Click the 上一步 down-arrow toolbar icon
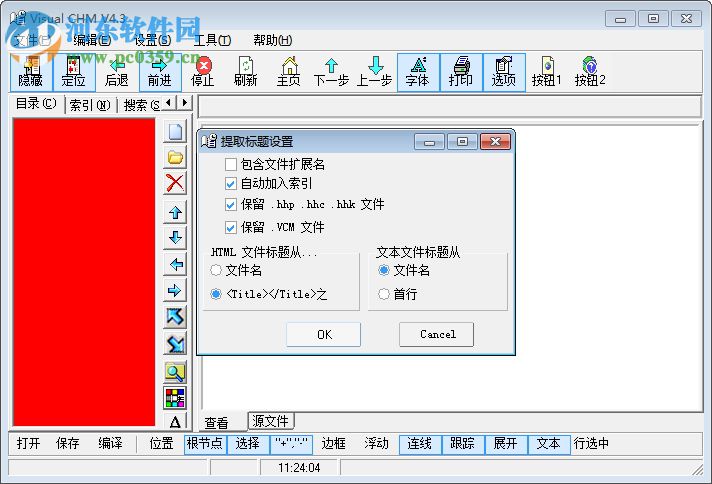712x484 pixels. 375,72
